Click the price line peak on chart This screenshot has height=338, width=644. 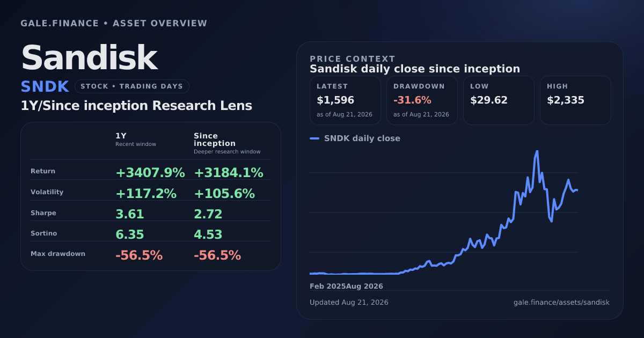537,151
